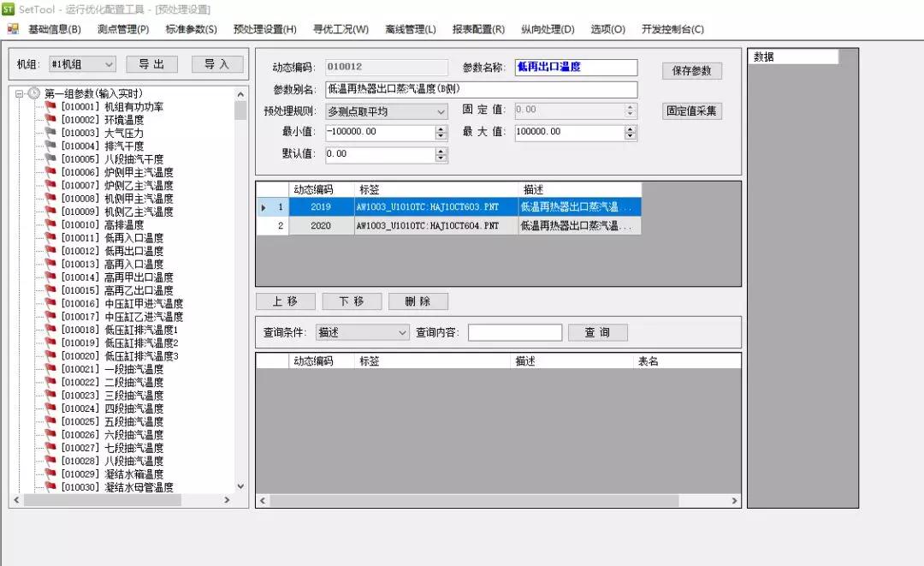Click the clock icon next to 第一组参数

click(34, 93)
